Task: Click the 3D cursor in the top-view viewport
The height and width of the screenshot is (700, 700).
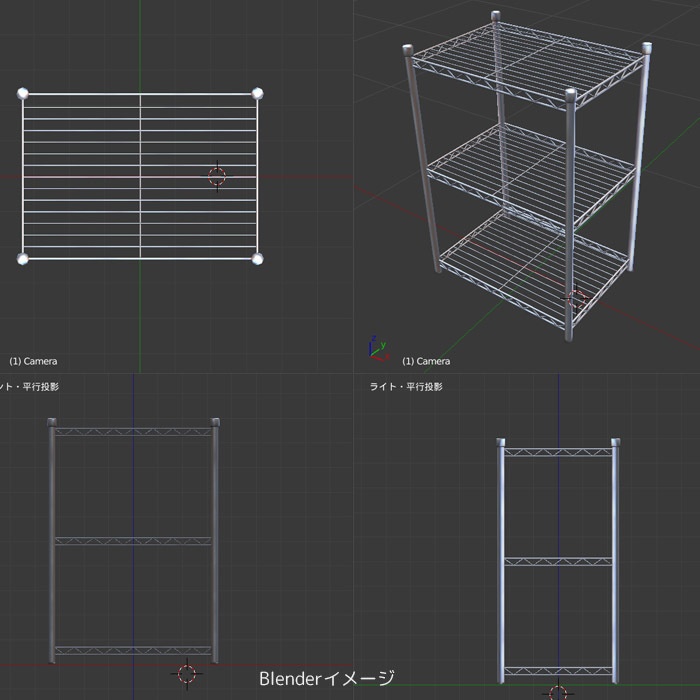Action: pos(217,176)
